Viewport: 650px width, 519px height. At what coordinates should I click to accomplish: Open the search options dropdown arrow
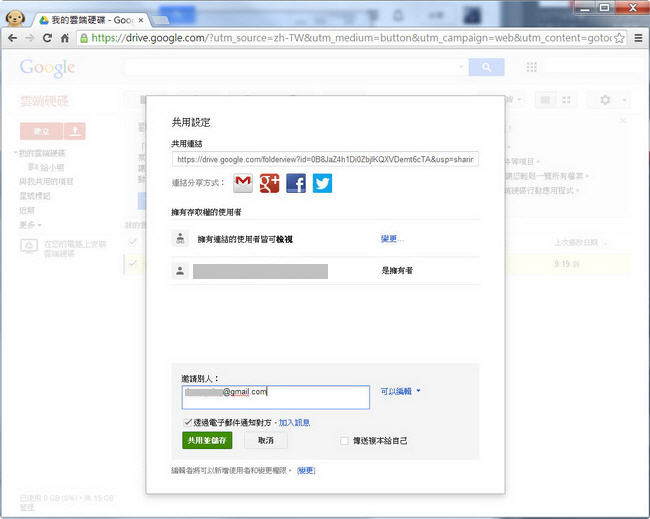[x=461, y=67]
